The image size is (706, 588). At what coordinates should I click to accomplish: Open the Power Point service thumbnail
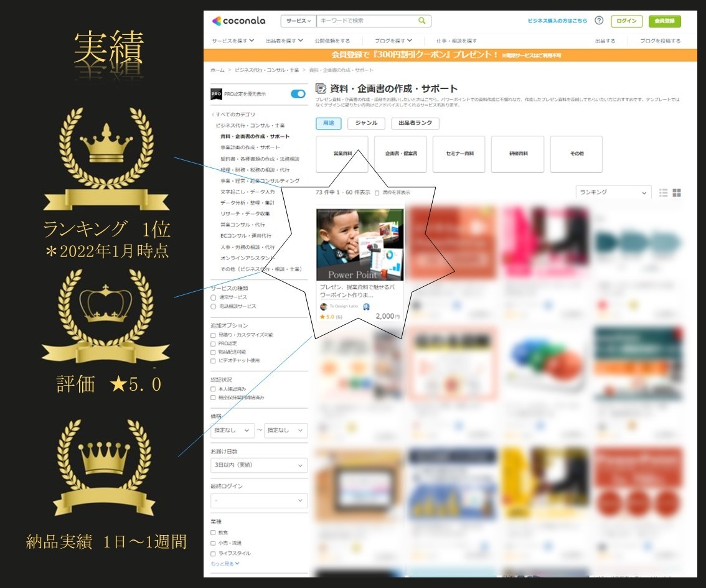360,245
